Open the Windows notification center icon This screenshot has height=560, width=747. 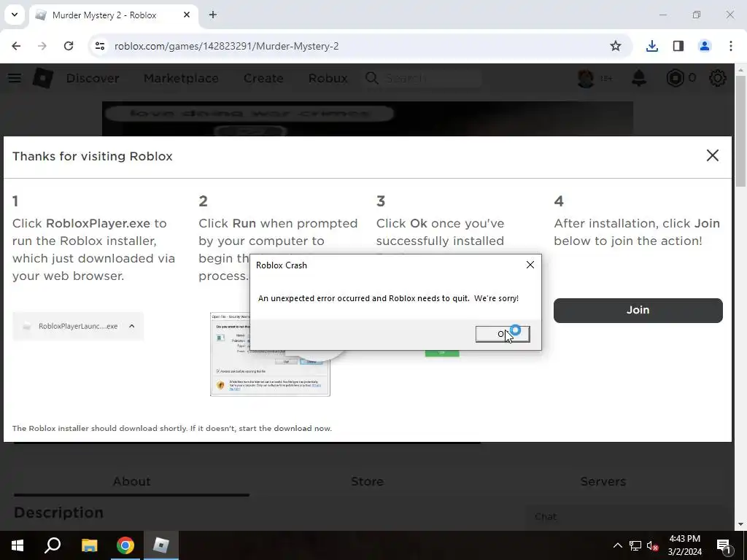pyautogui.click(x=724, y=545)
